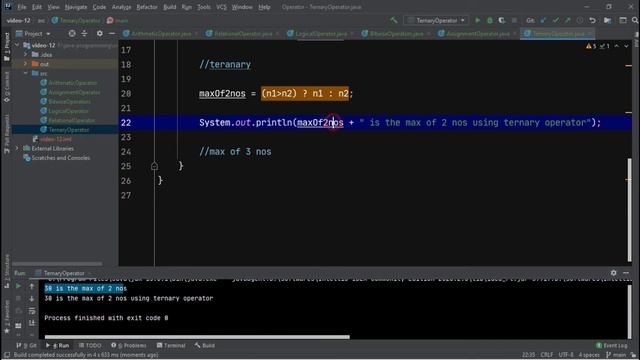Go to previous highlighted error arrow
Screen dimensions: 640x360
pyautogui.click(x=616, y=46)
